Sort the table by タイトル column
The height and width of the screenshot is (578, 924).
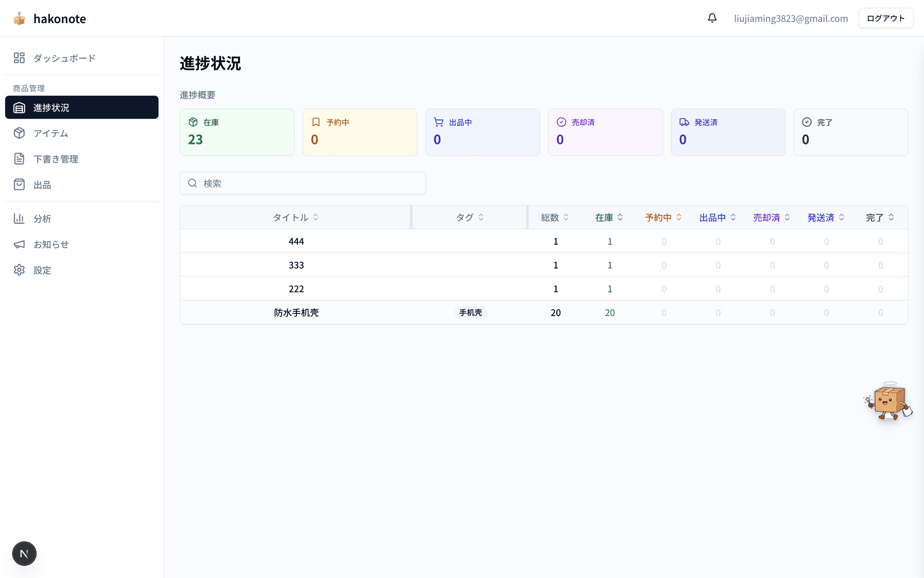coord(295,217)
